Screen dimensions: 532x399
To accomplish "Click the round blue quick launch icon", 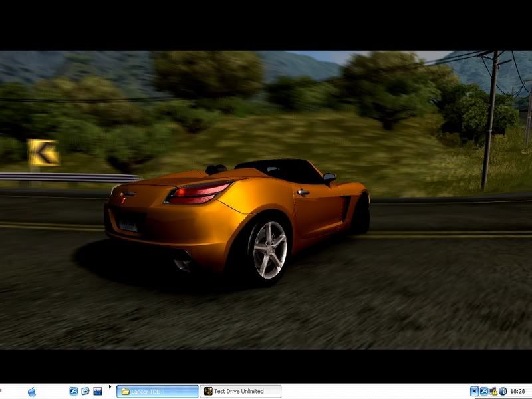I will pyautogui.click(x=86, y=391).
